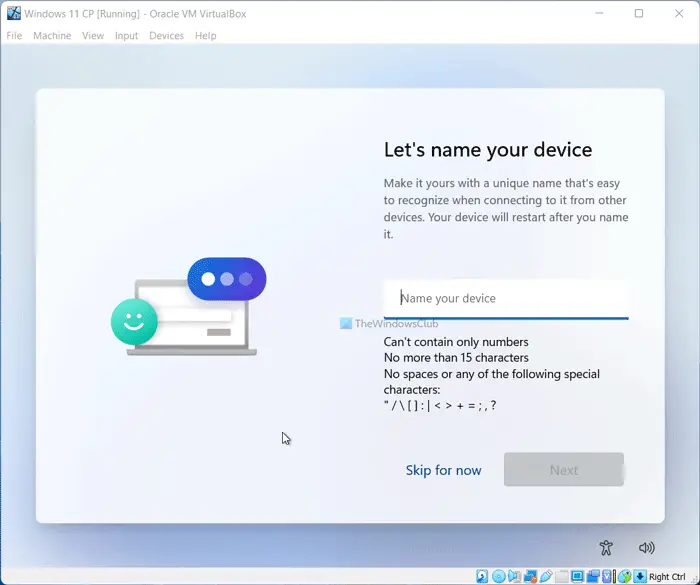The image size is (700, 585).
Task: Click the "Let's name your device" heading
Action: pos(488,150)
